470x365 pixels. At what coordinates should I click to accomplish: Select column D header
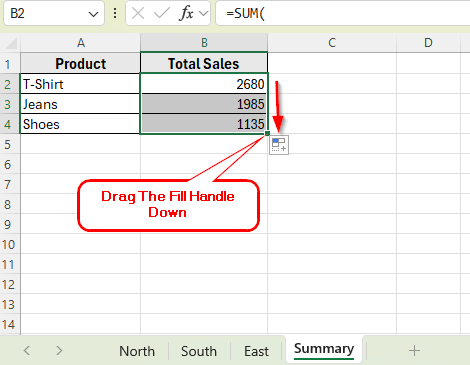[x=428, y=43]
